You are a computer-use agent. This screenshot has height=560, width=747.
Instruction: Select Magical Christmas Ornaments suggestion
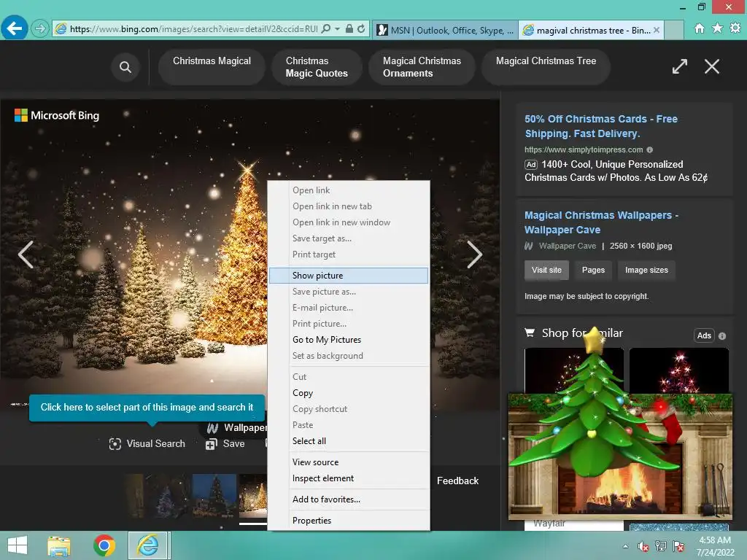click(422, 67)
